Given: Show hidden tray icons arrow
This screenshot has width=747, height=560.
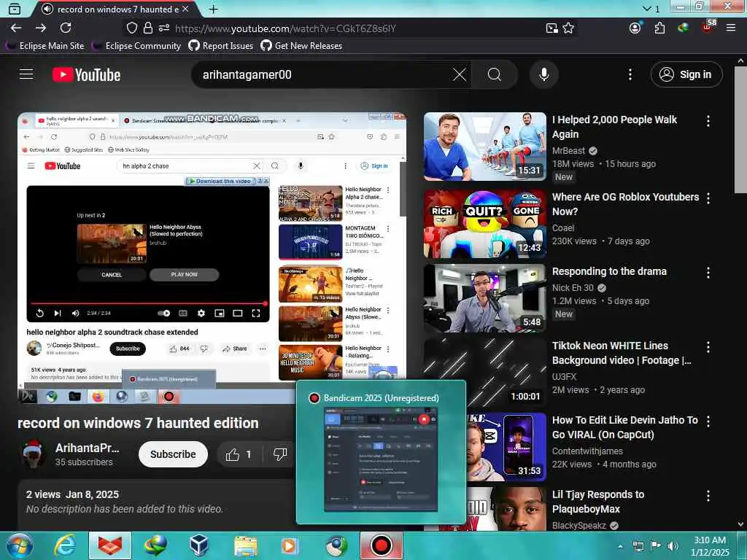Looking at the screenshot, I should coord(620,546).
